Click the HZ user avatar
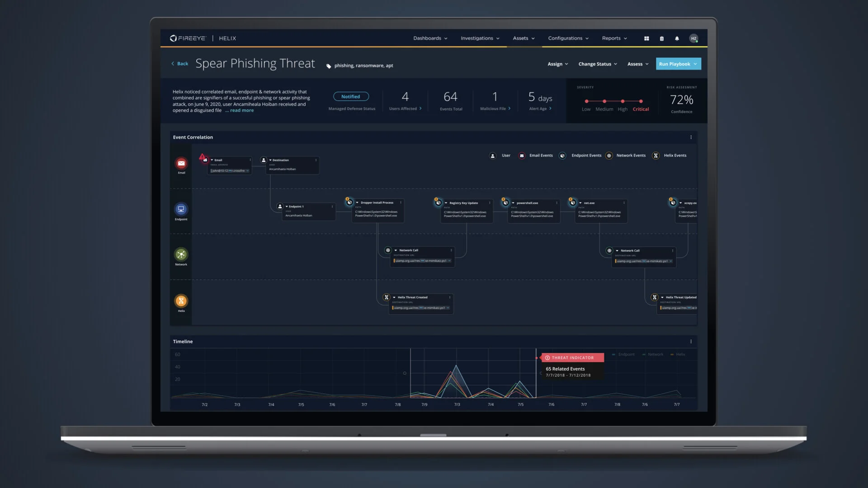 click(x=693, y=38)
